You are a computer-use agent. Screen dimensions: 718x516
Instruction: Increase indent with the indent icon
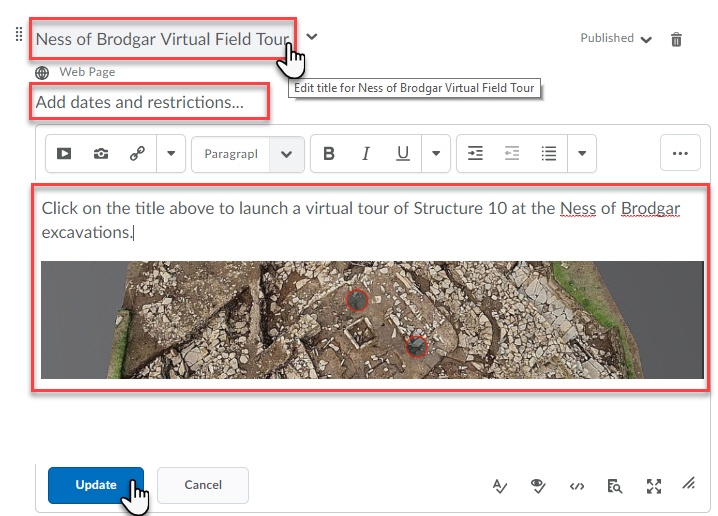475,153
